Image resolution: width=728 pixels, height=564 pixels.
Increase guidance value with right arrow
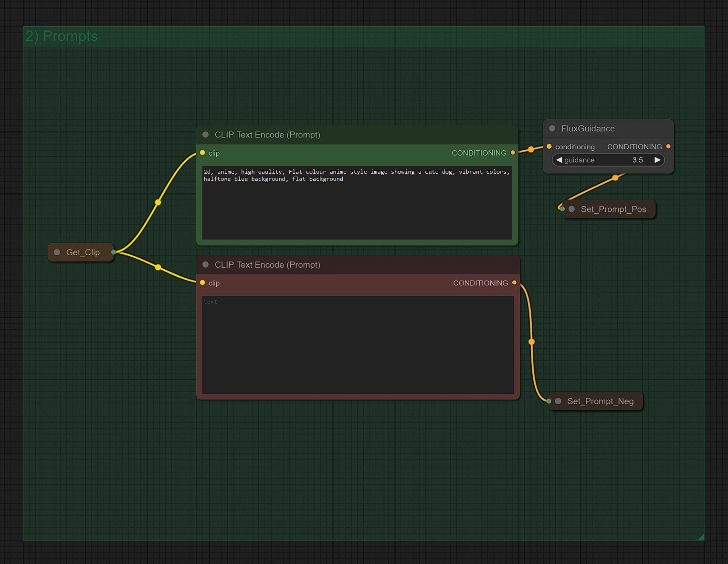coord(657,160)
